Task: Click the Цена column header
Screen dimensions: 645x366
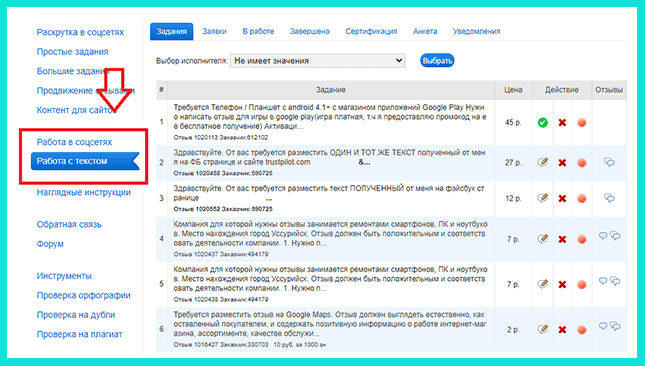Action: click(x=513, y=90)
